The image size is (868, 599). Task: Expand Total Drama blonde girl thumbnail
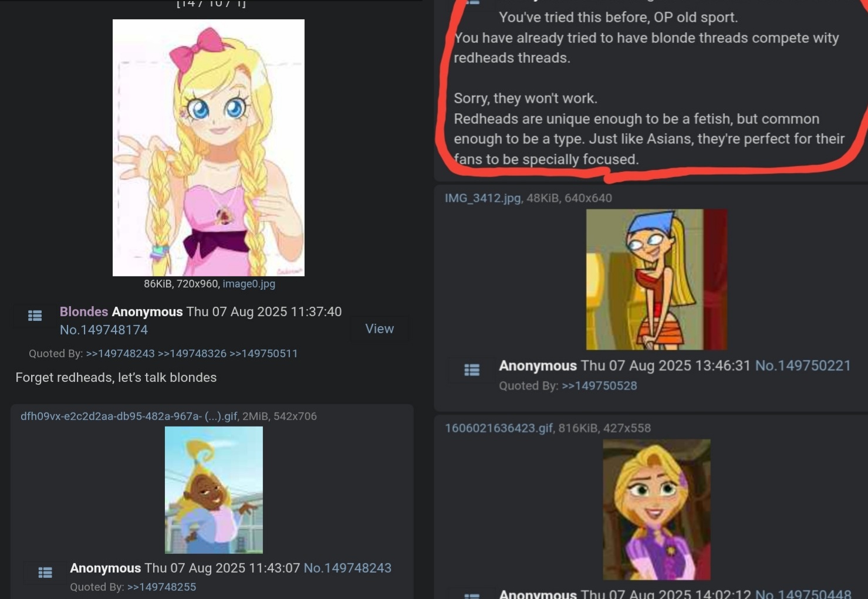tap(656, 279)
